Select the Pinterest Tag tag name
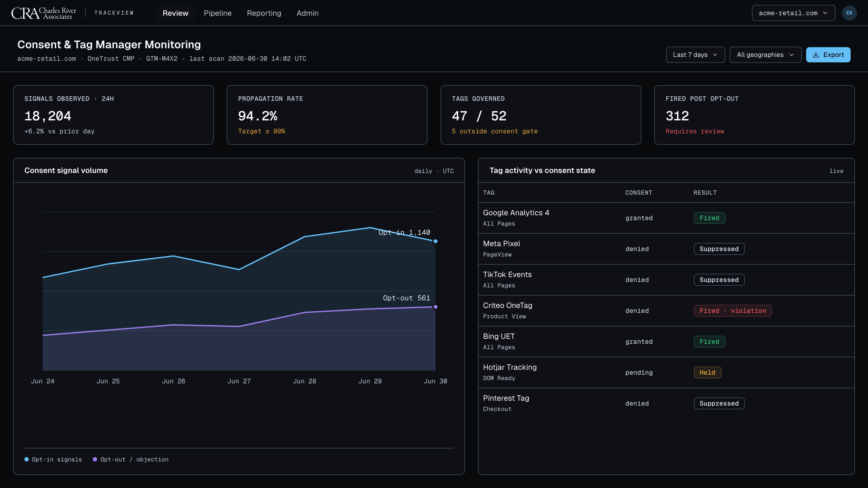Viewport: 868px width, 488px height. click(x=506, y=399)
